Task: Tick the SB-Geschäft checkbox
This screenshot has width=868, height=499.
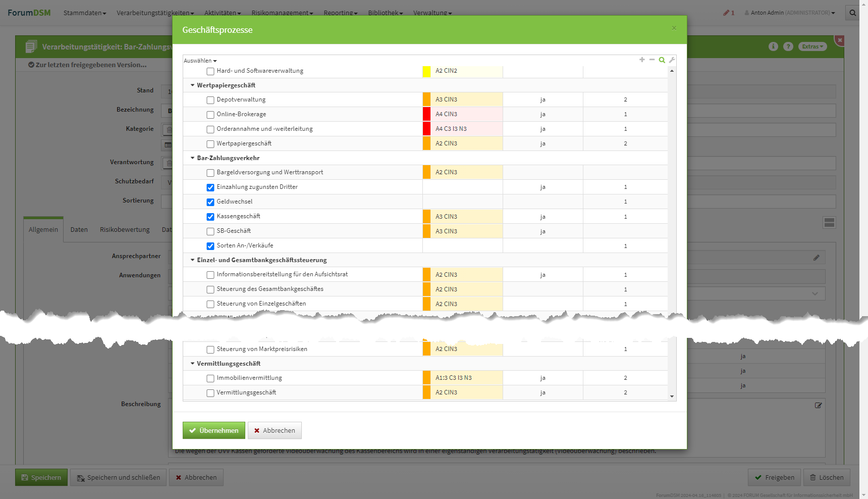Action: click(x=210, y=231)
